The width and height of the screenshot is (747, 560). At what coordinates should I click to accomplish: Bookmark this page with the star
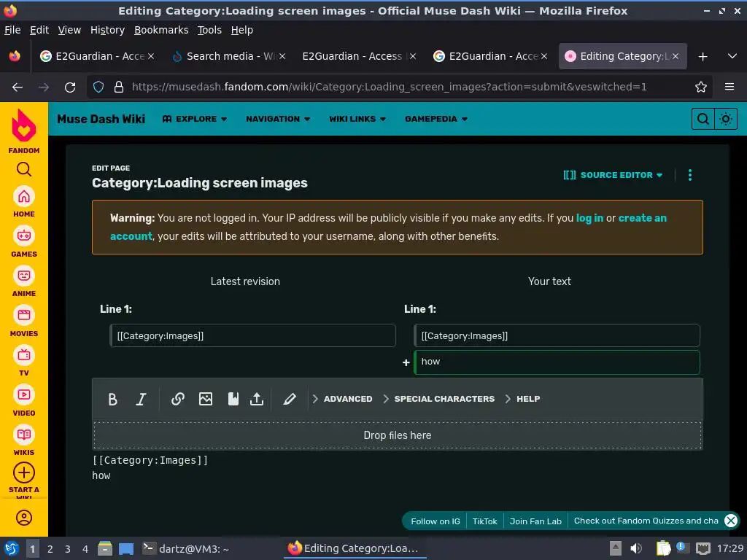(x=701, y=87)
